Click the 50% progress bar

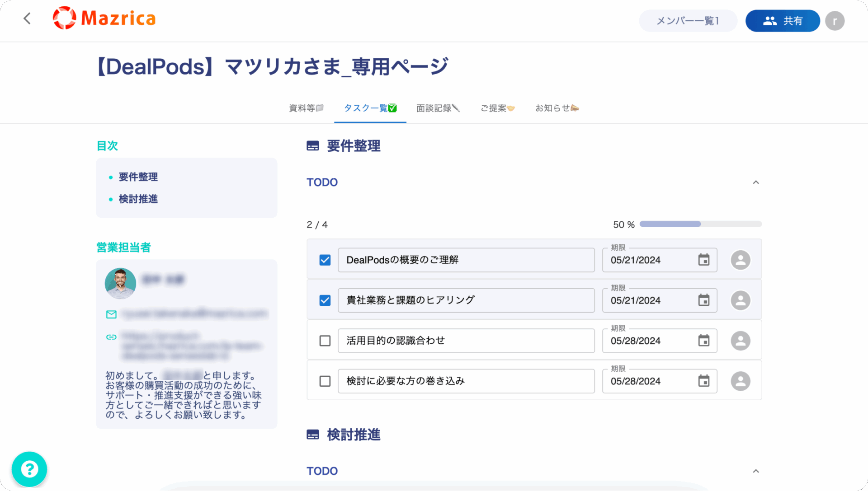click(701, 224)
